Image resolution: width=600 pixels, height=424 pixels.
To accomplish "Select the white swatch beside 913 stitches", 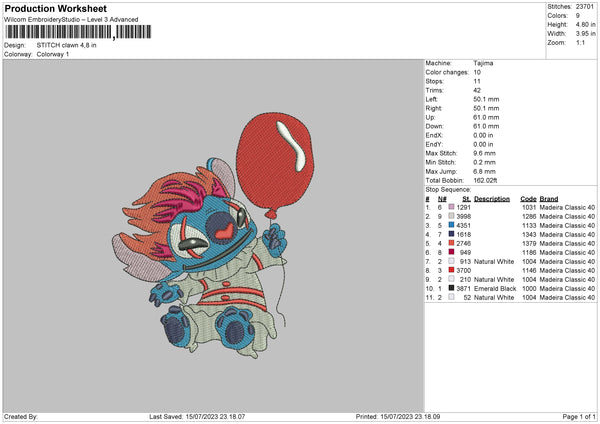I will point(452,261).
